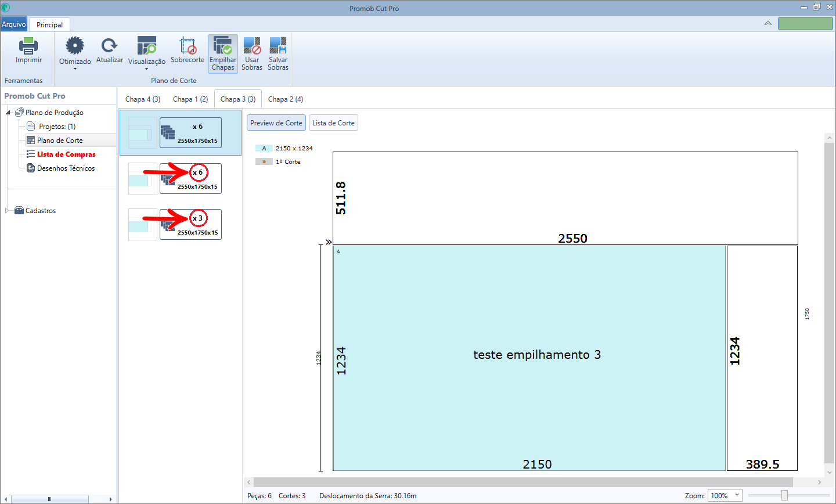Switch to the Chapa 1 (2) tab
836x504 pixels.
coord(190,99)
